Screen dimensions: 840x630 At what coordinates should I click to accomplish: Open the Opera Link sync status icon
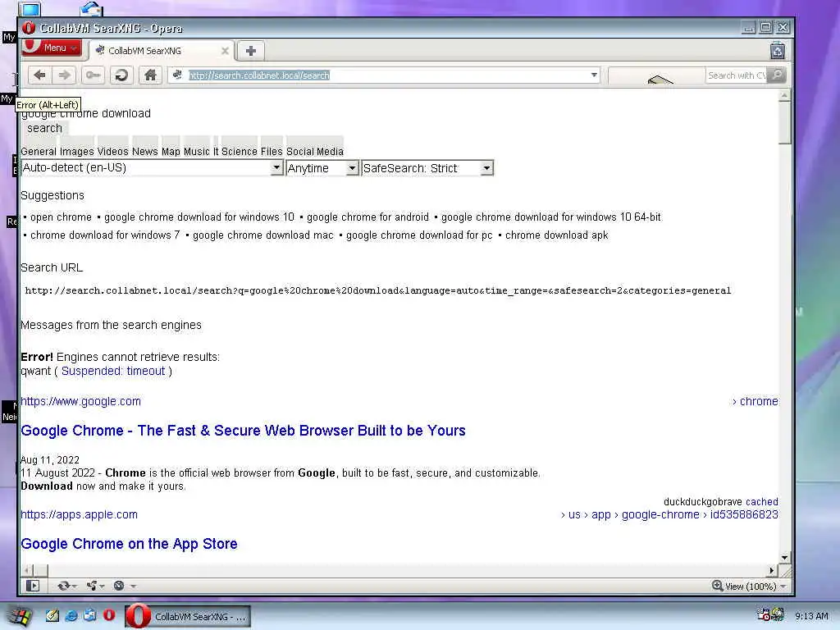(x=66, y=586)
